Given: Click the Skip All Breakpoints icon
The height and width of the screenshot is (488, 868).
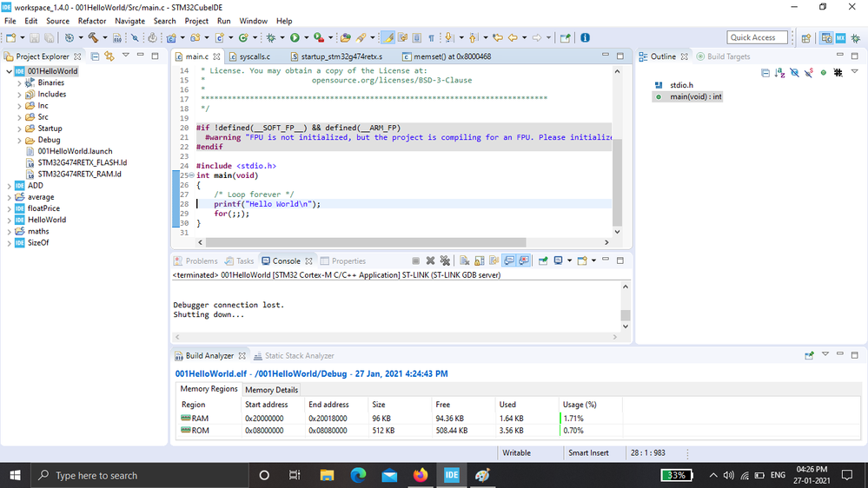Looking at the screenshot, I should 135,37.
